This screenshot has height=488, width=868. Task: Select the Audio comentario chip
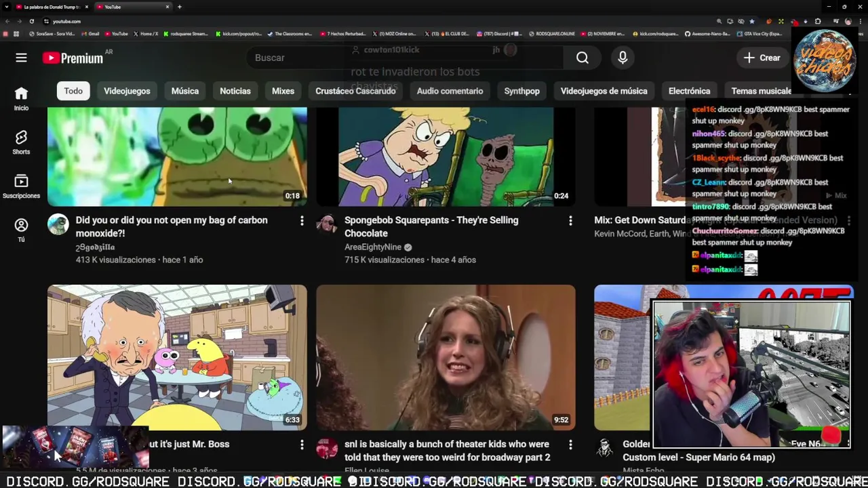[x=450, y=91]
